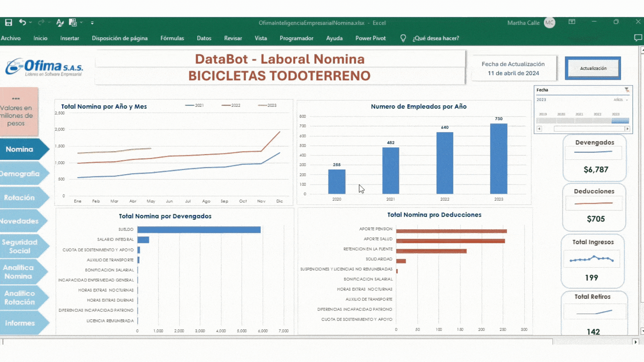The image size is (644, 362).
Task: Open the Programador ribbon tab
Action: (x=297, y=38)
